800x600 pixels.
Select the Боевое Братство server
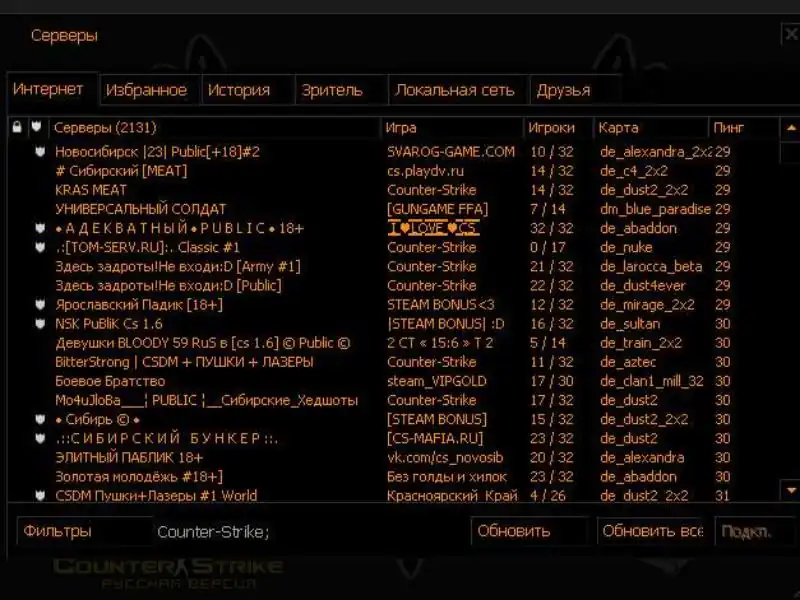393,381
